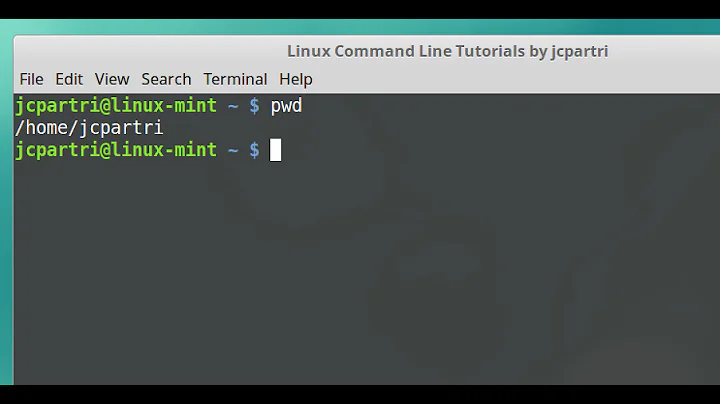Click the '/home/jcpartri' output line
This screenshot has height=404, width=720.
pos(89,128)
